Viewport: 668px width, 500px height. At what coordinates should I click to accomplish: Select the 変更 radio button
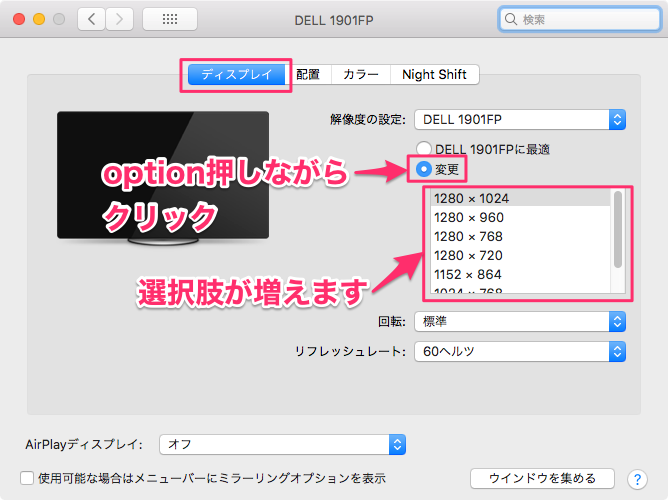(x=423, y=169)
